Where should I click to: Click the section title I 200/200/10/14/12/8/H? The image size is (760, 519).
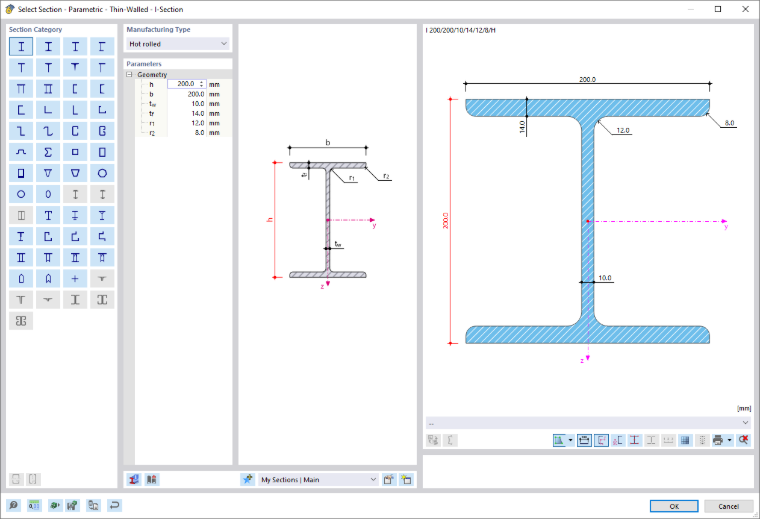460,30
